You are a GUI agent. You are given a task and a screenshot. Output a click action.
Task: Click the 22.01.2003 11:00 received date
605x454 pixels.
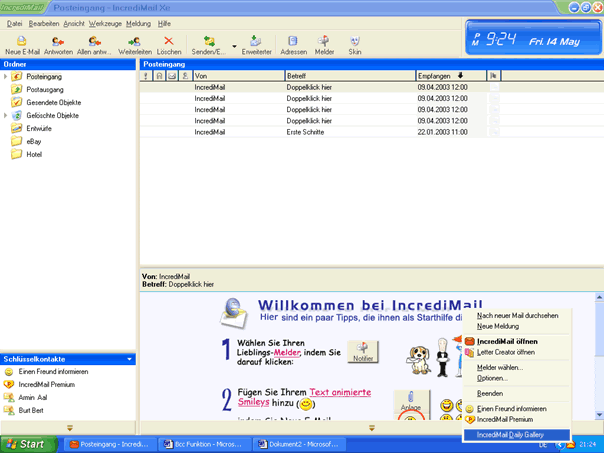[x=442, y=132]
